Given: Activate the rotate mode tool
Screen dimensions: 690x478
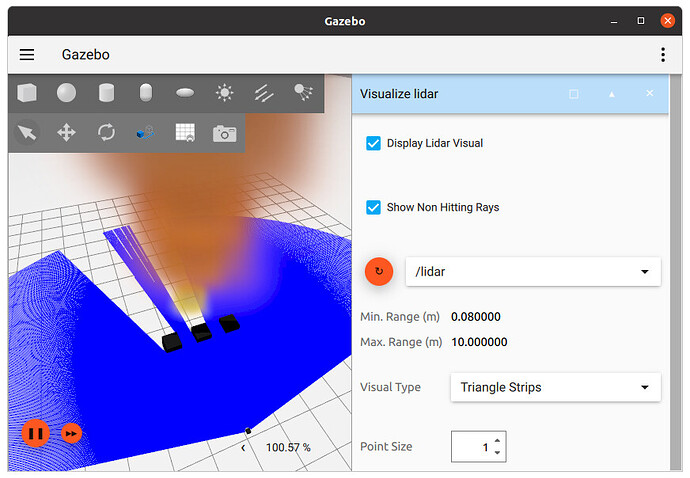Looking at the screenshot, I should [x=106, y=132].
